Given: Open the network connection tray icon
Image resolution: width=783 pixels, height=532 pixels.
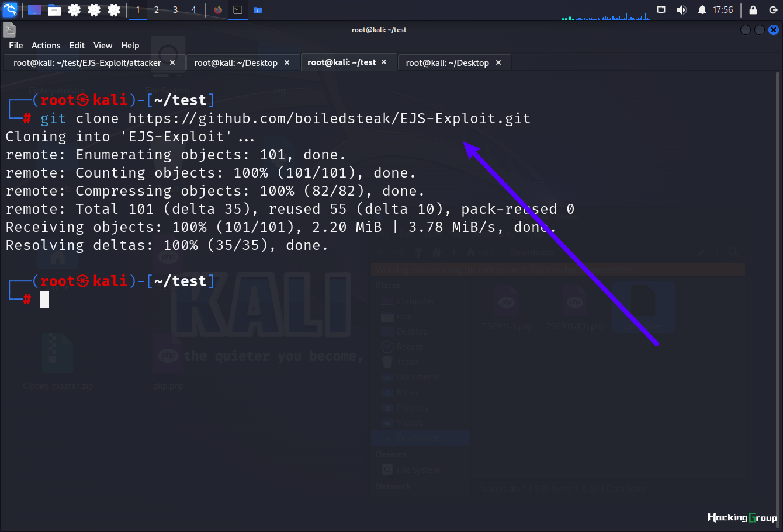Looking at the screenshot, I should [661, 10].
